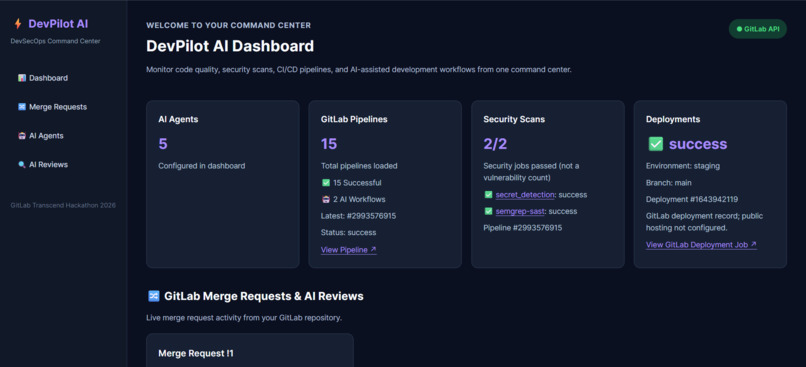Click the green check beside secret_detection
The image size is (806, 367).
coord(488,195)
